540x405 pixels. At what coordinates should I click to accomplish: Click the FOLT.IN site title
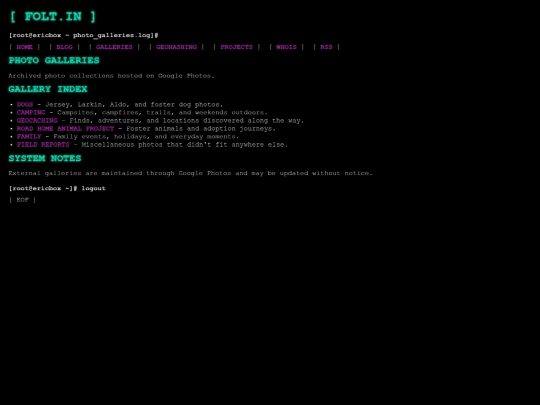click(53, 17)
